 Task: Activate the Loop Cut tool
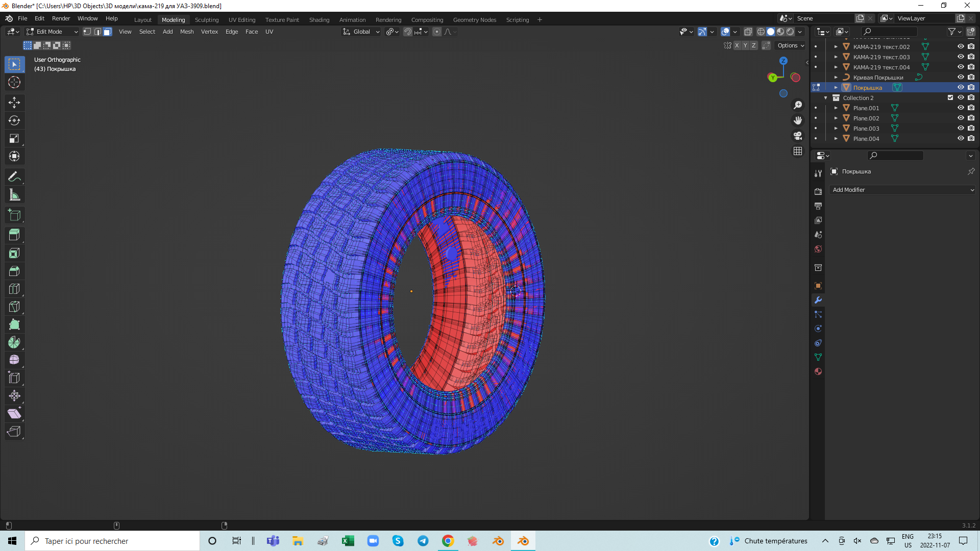click(14, 289)
